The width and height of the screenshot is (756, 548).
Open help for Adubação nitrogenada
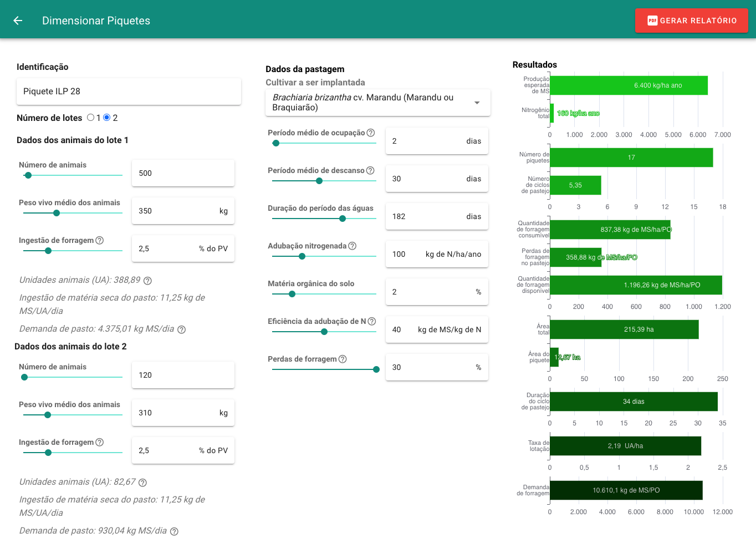(x=352, y=246)
